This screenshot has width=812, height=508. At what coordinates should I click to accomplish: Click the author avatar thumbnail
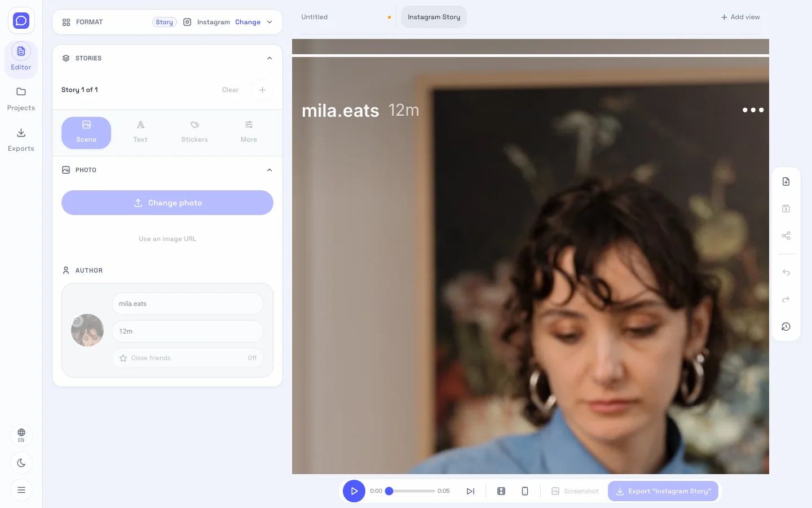click(x=87, y=330)
